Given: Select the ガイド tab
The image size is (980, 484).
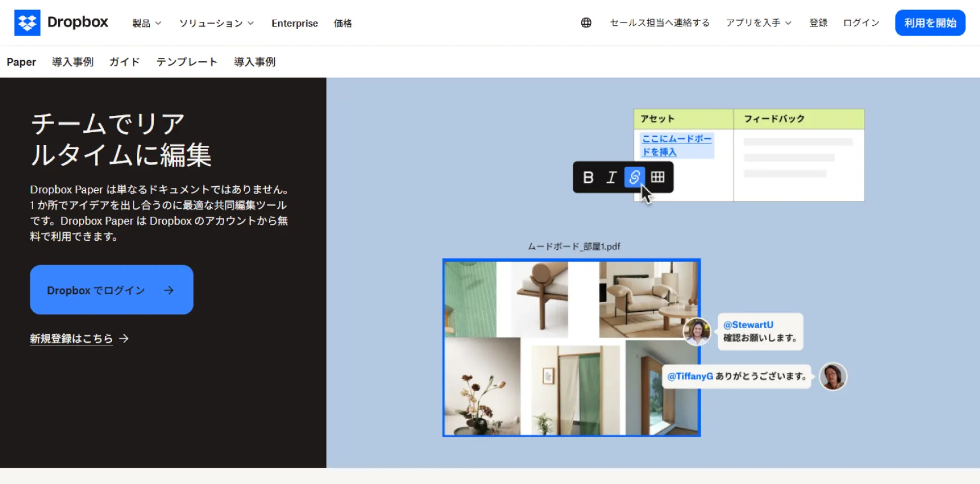Looking at the screenshot, I should 124,62.
